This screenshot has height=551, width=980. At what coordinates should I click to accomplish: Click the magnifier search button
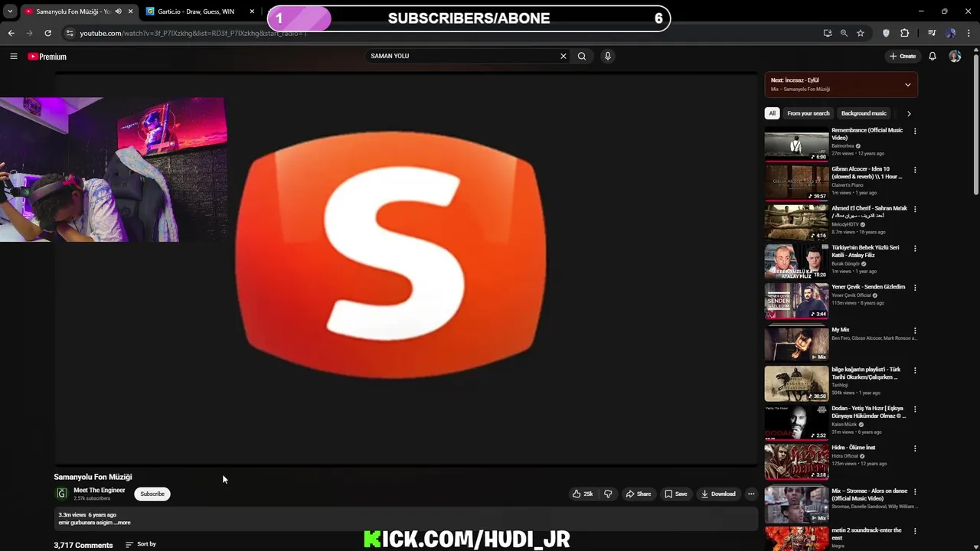coord(582,56)
